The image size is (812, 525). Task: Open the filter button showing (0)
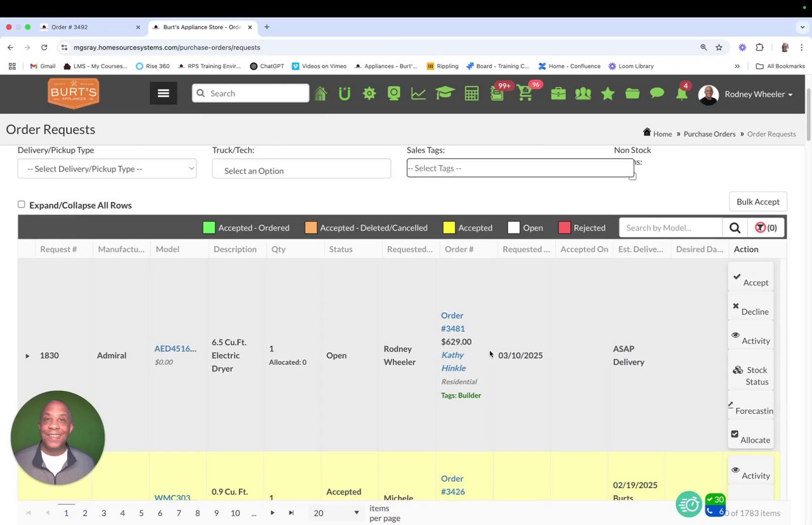click(x=766, y=228)
